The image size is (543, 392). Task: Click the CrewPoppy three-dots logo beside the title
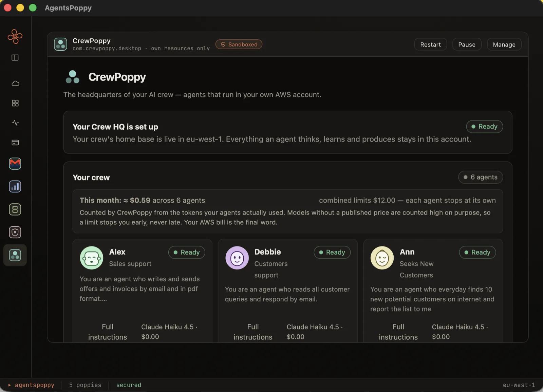[73, 77]
